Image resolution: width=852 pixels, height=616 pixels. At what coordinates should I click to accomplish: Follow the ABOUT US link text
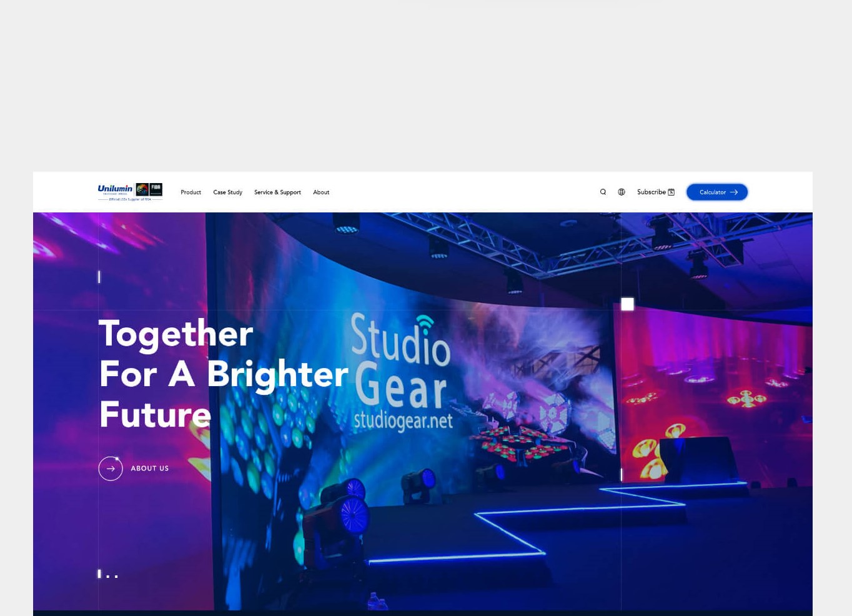150,469
